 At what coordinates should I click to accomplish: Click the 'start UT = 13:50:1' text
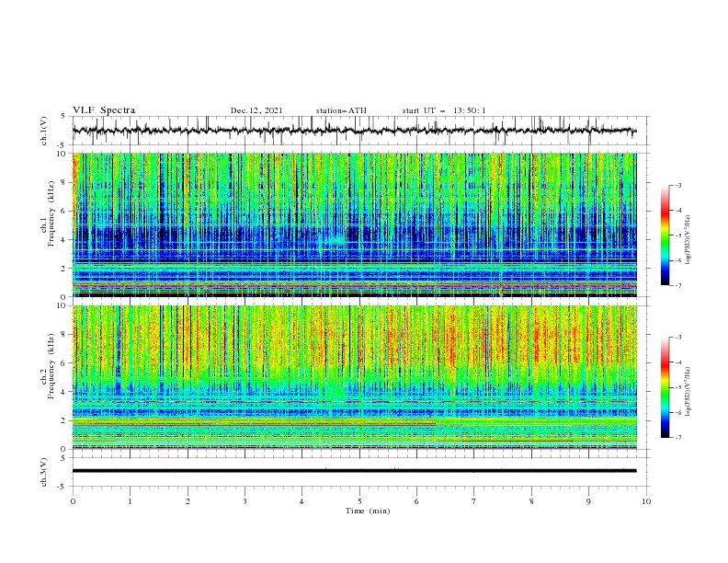point(444,110)
